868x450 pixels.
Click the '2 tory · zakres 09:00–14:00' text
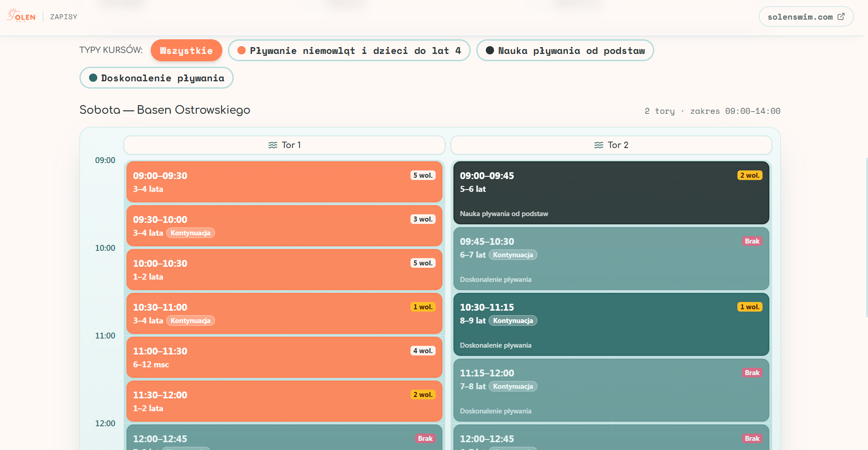pos(712,111)
